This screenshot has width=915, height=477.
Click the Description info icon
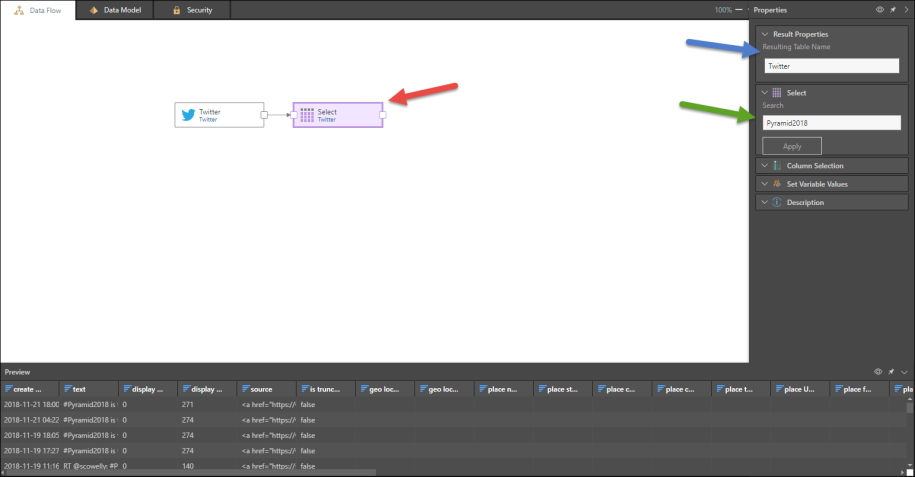776,203
